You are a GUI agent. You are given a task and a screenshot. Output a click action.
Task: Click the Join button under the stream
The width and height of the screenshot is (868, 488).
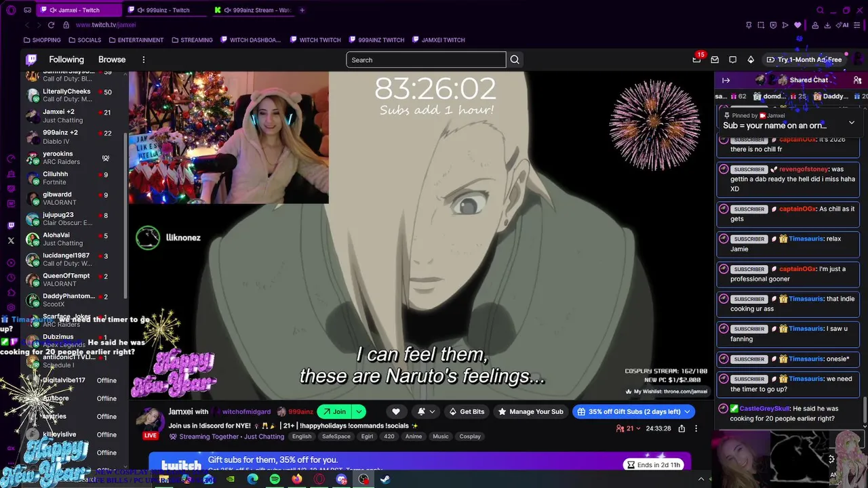tap(334, 411)
